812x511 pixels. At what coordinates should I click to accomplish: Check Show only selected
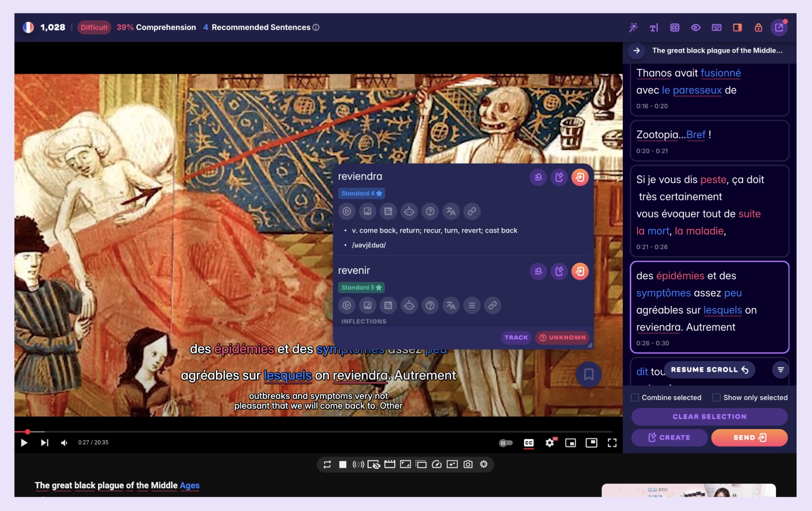pos(716,398)
